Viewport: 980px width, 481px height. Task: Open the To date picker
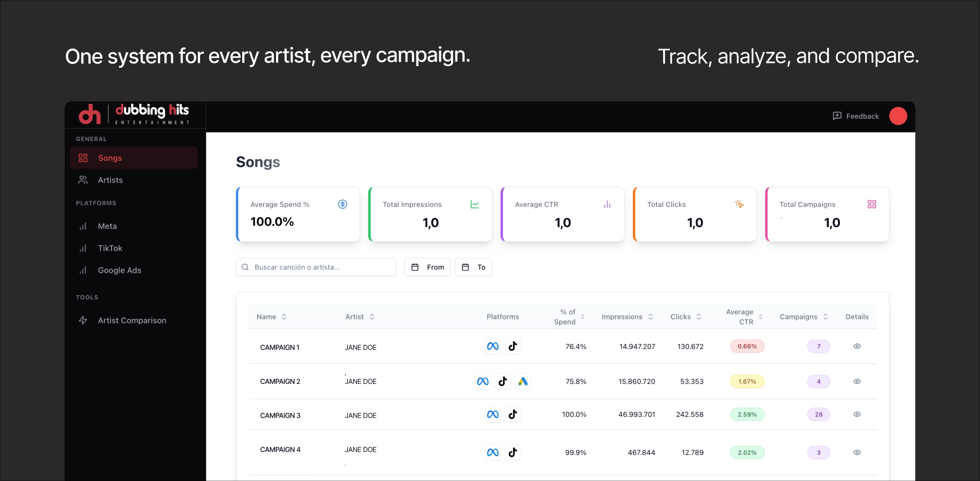tap(473, 267)
